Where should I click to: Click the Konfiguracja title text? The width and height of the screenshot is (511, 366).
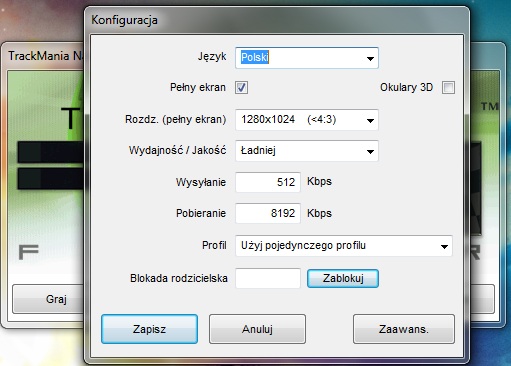pyautogui.click(x=124, y=20)
